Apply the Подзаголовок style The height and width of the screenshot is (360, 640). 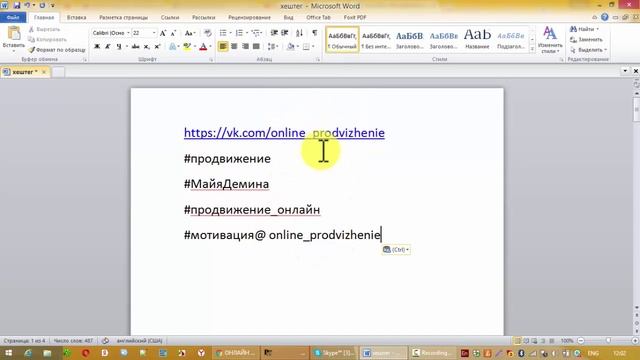(x=510, y=40)
